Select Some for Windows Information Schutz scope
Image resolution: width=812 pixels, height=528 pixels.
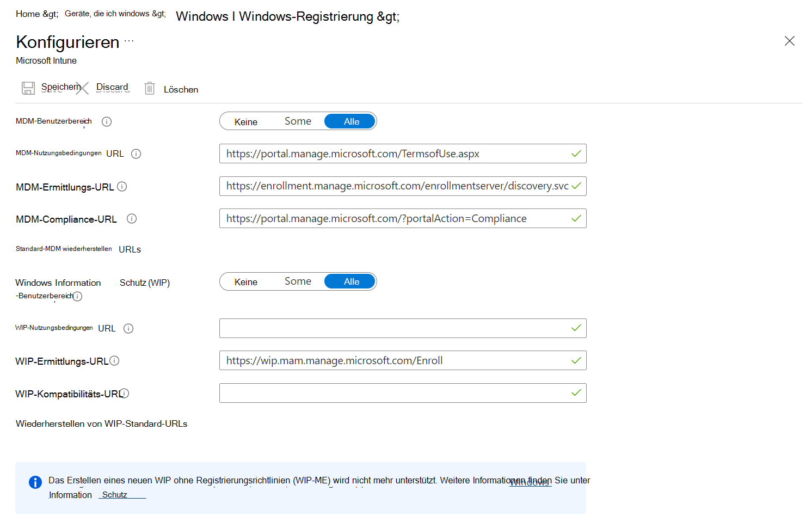pyautogui.click(x=298, y=281)
